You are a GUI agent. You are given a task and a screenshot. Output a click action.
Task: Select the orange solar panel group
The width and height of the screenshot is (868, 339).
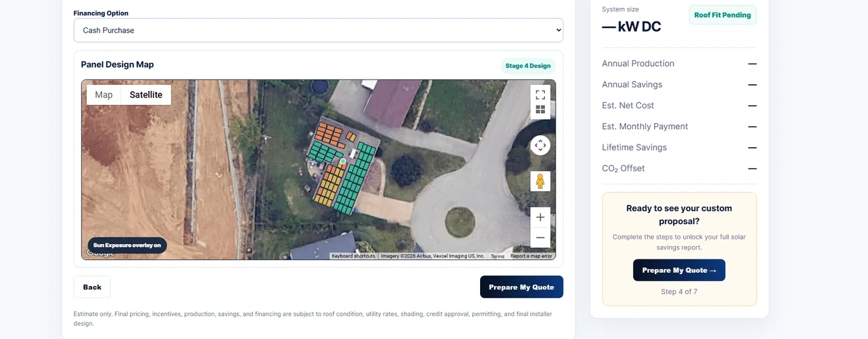[x=330, y=134]
